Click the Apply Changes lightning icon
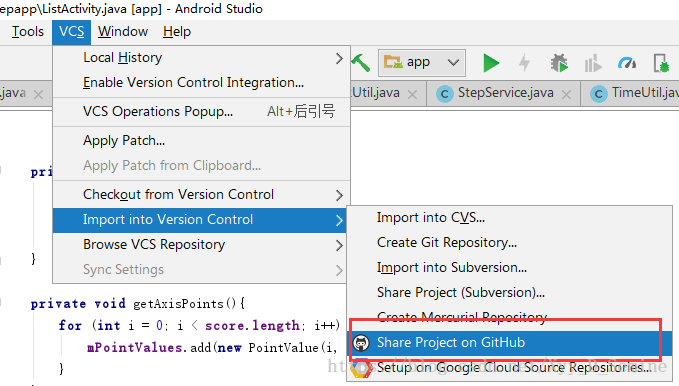This screenshot has width=679, height=386. coord(524,63)
